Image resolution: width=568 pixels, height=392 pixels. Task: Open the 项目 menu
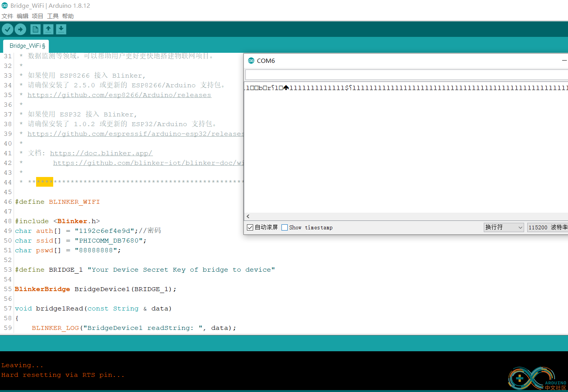[38, 16]
